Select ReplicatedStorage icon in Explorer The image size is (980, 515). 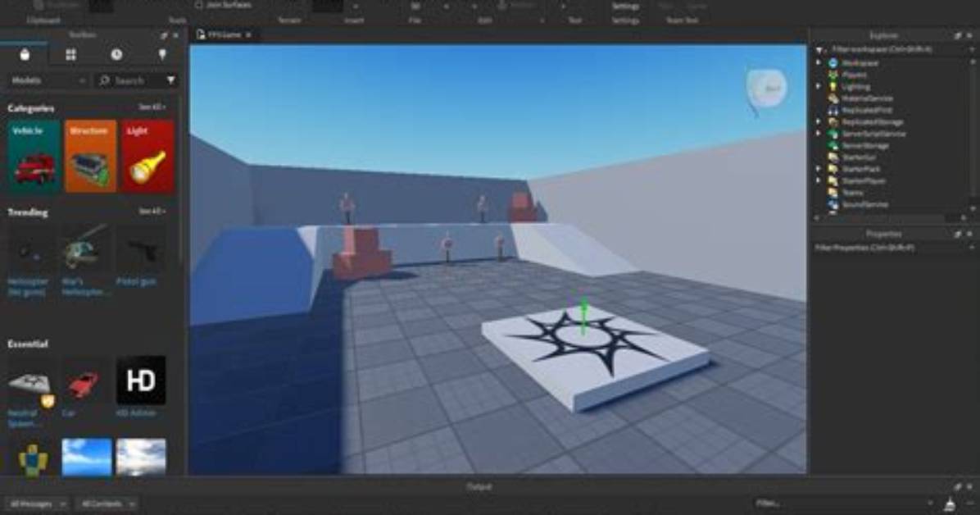click(833, 122)
